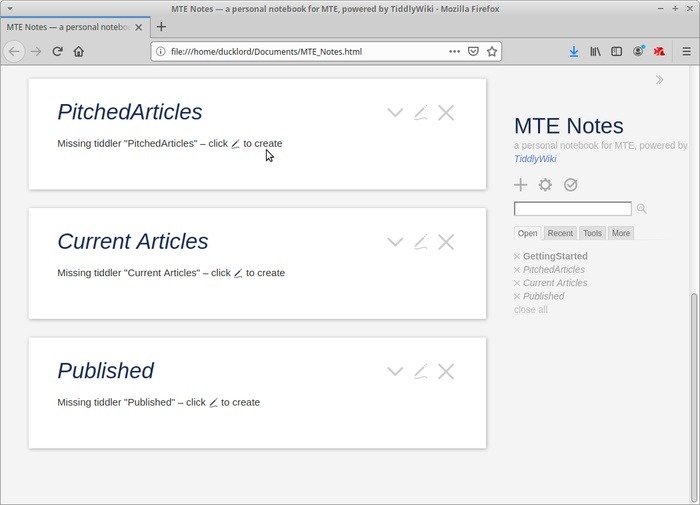
Task: Open the window menu arrow in title bar
Action: pos(10,8)
